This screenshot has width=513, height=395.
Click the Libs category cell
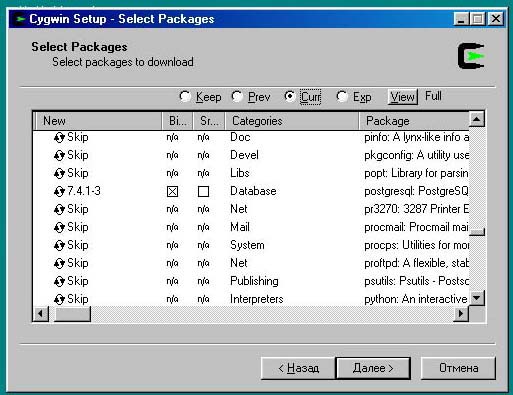pyautogui.click(x=240, y=173)
